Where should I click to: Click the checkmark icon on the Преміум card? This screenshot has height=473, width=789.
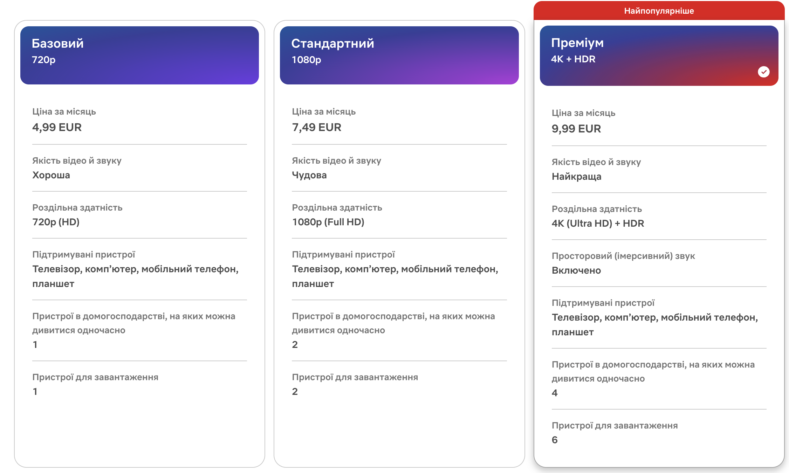(x=763, y=72)
